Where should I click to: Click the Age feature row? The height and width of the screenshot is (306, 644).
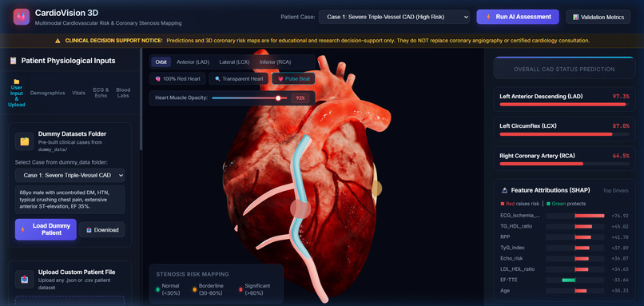564,290
